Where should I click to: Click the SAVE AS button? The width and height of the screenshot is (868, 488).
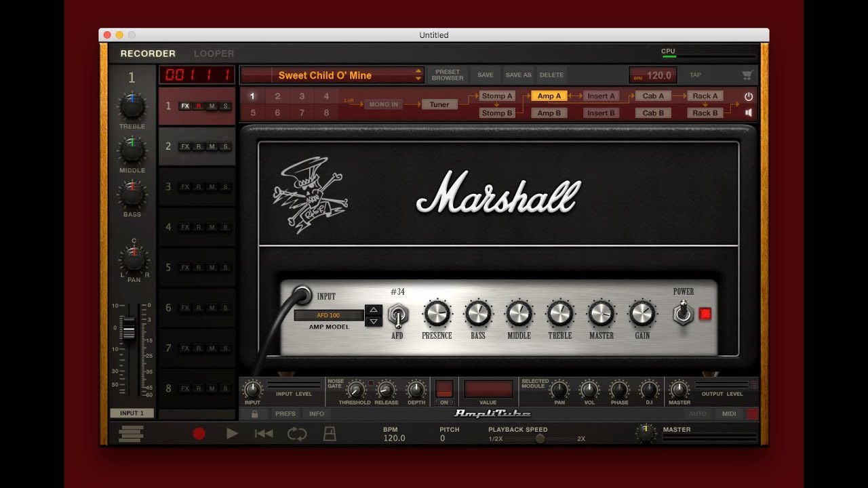click(x=518, y=75)
